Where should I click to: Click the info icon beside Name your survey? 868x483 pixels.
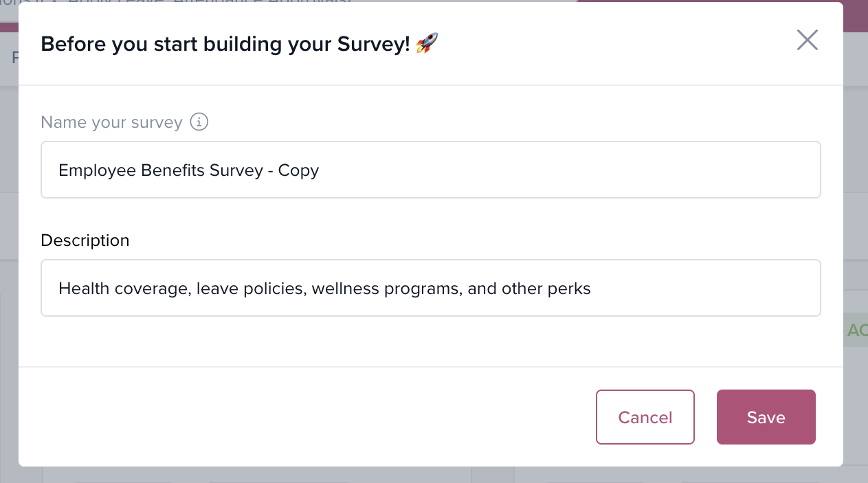click(x=199, y=122)
